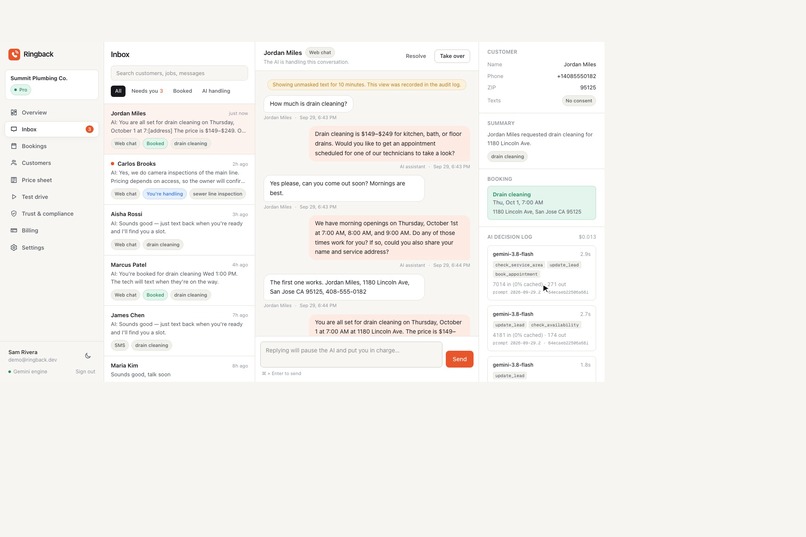Viewport: 806px width, 537px height.
Task: Click Booked tag on Marcus Patel
Action: tap(155, 295)
